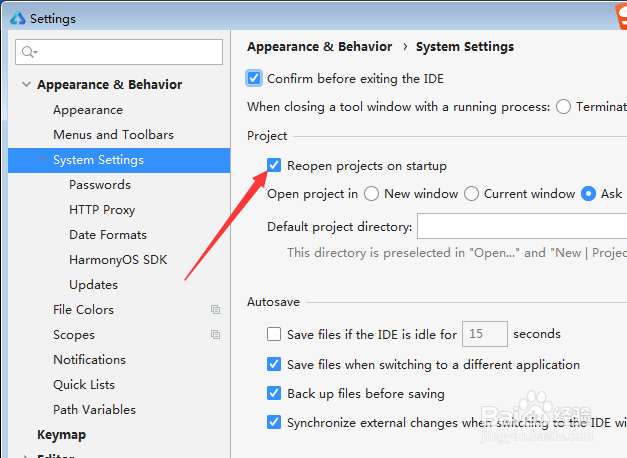The image size is (627, 458).
Task: Open the Menus and Toolbars page
Action: [x=114, y=135]
